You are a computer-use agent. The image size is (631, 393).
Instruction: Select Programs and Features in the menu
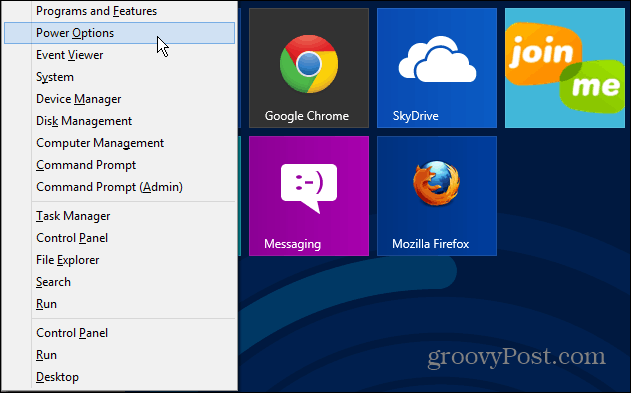119,11
